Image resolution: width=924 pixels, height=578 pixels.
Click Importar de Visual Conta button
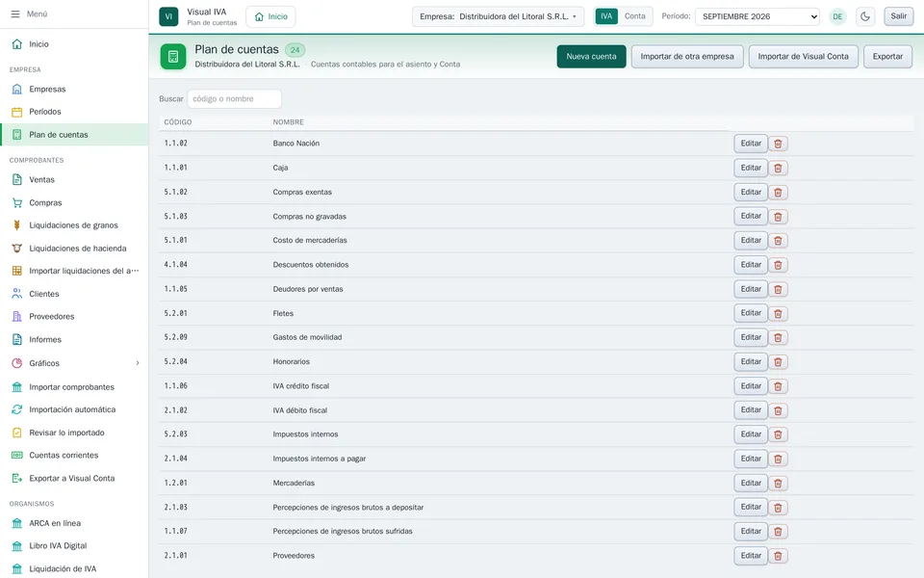pos(803,57)
